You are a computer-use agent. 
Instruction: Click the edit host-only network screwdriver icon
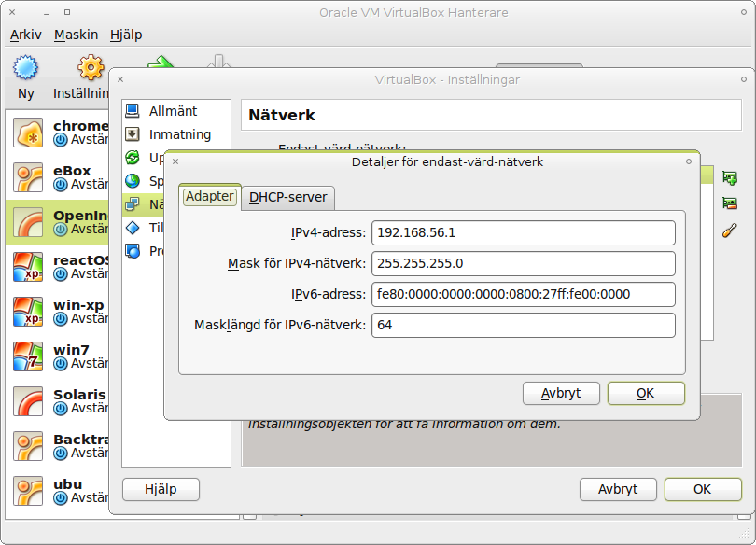tap(730, 231)
